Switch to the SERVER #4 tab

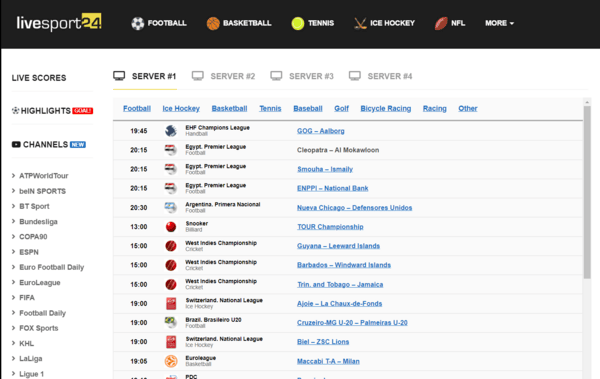[x=381, y=76]
